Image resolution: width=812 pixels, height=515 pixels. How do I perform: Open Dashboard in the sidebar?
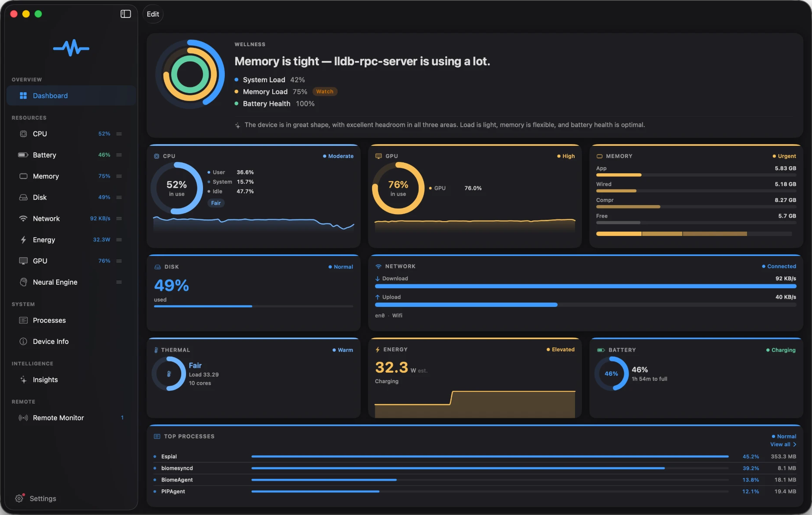72,95
